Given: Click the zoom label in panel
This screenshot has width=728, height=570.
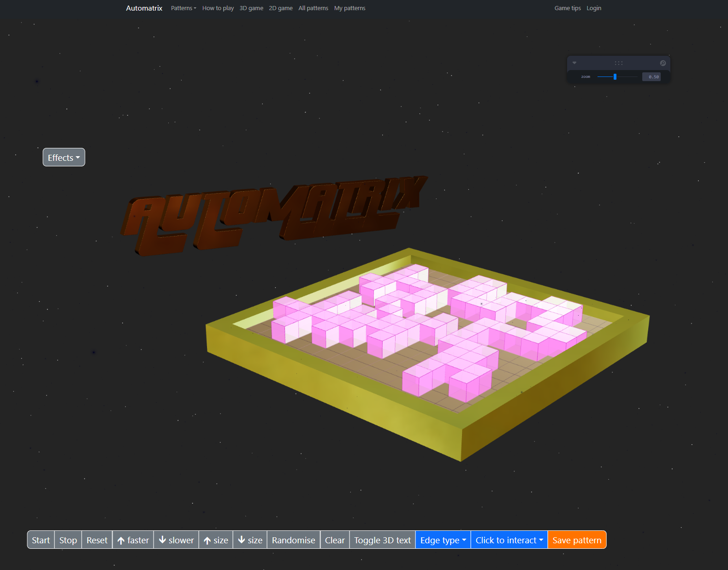Looking at the screenshot, I should pos(586,77).
